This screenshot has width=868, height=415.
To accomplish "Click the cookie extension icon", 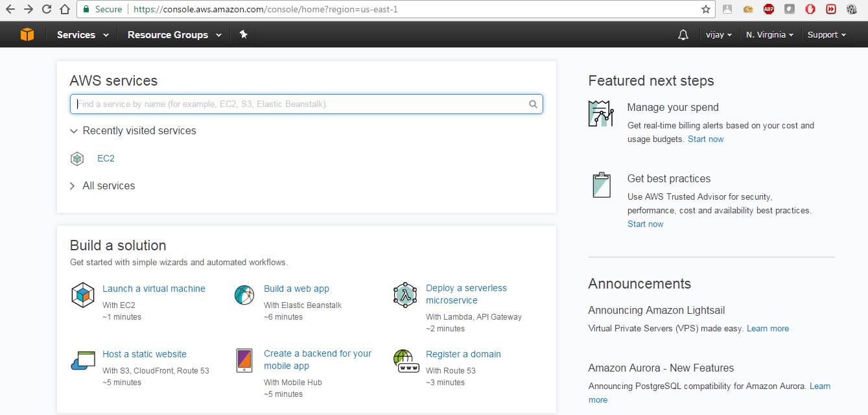I will point(748,9).
